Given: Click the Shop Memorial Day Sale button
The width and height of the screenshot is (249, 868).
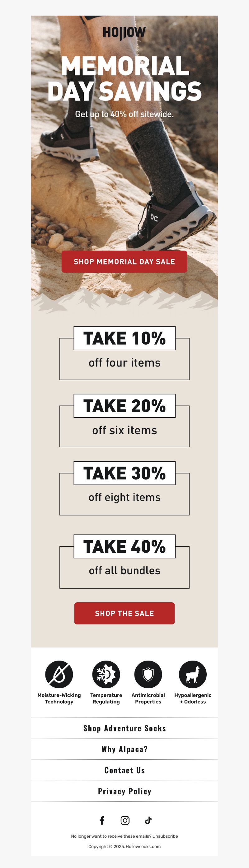Looking at the screenshot, I should [x=124, y=261].
